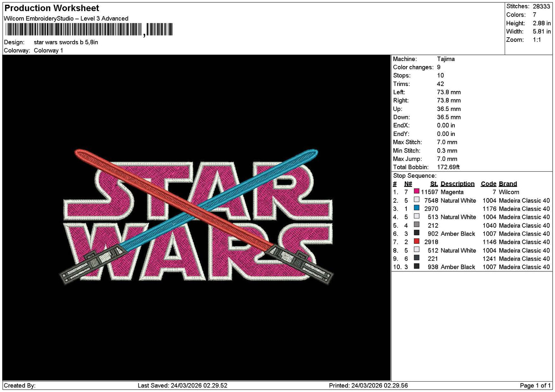Click the Total Bobbin value 172.69ft
This screenshot has width=555, height=392.
click(448, 167)
